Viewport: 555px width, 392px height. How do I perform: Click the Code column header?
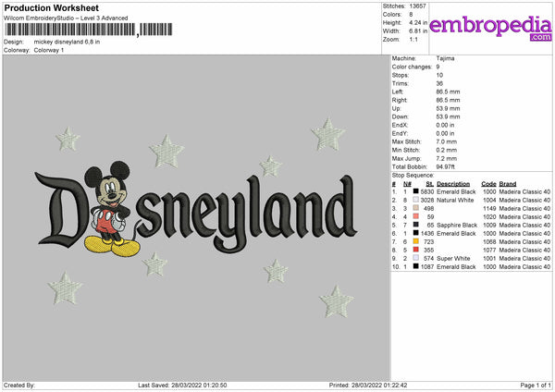pyautogui.click(x=488, y=184)
